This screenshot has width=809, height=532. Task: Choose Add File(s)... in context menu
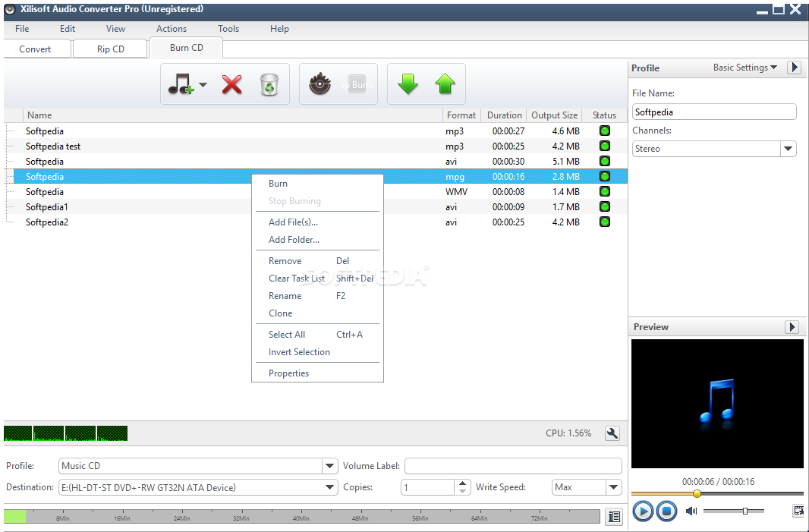coord(318,222)
